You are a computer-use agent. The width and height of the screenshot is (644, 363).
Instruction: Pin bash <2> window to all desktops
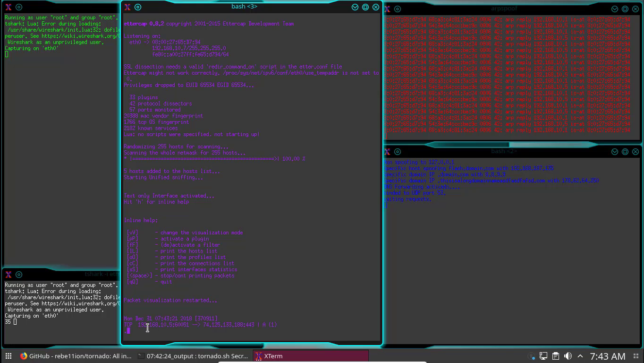click(x=398, y=152)
